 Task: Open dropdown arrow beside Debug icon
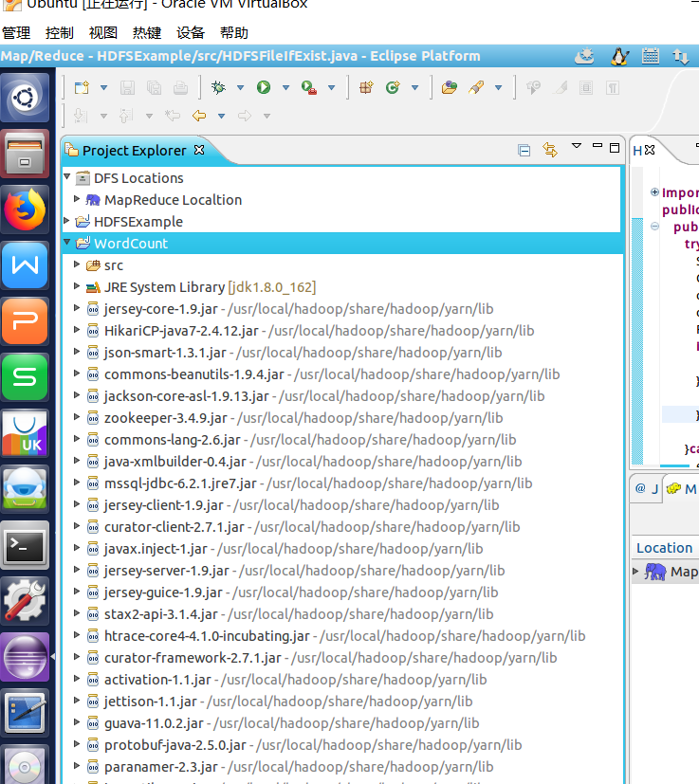point(240,88)
